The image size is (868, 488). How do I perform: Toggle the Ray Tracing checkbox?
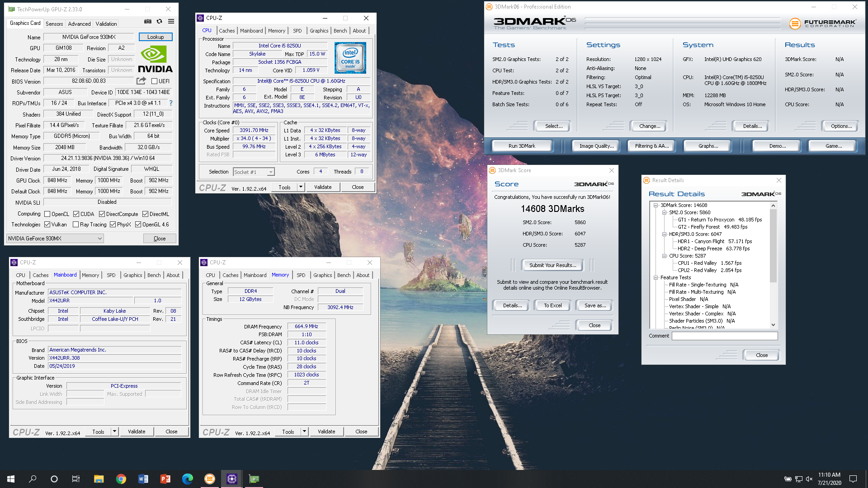[76, 225]
